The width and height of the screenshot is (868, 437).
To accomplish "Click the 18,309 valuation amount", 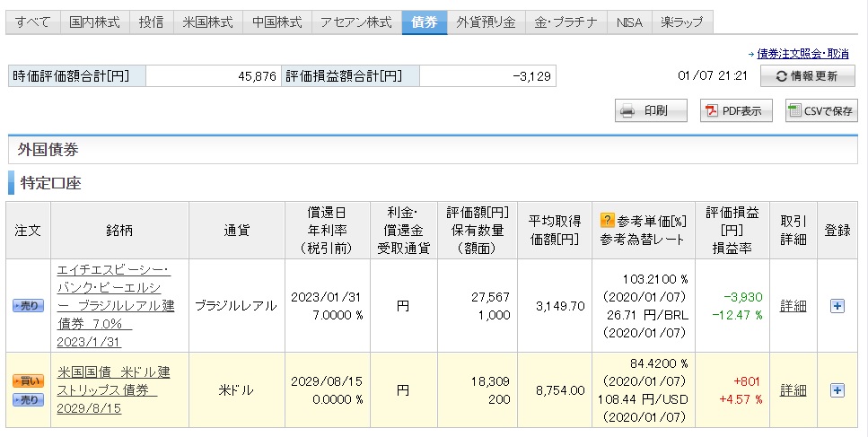I will [x=491, y=381].
